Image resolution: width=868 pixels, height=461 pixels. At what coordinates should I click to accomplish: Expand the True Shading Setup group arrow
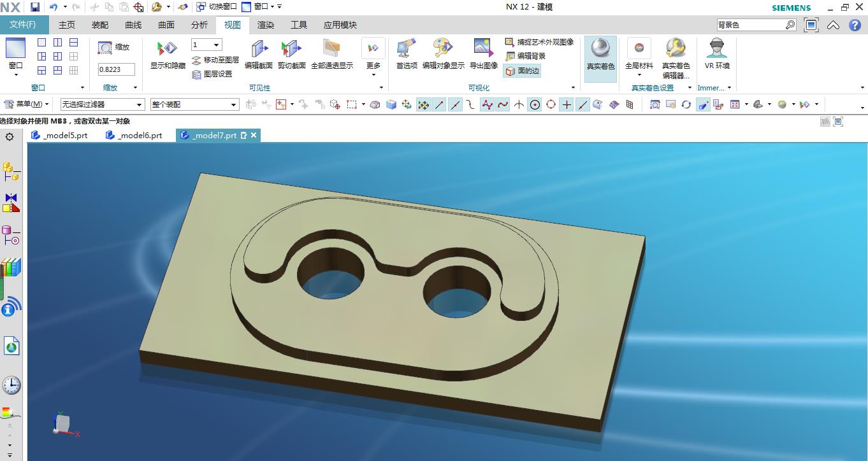690,88
